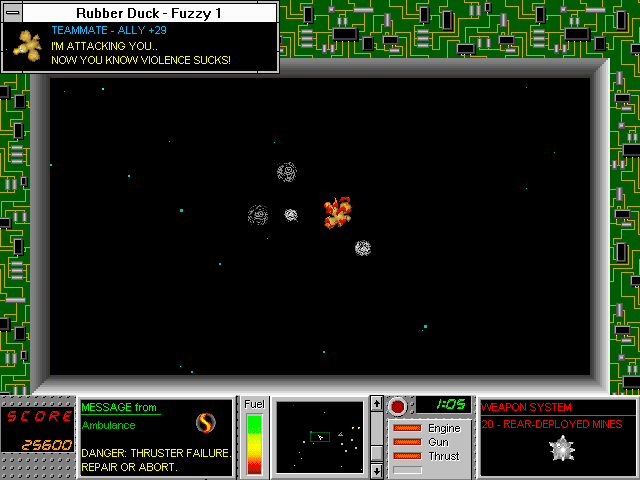Click the radar scroll up arrow
The image size is (640, 480).
pos(376,404)
